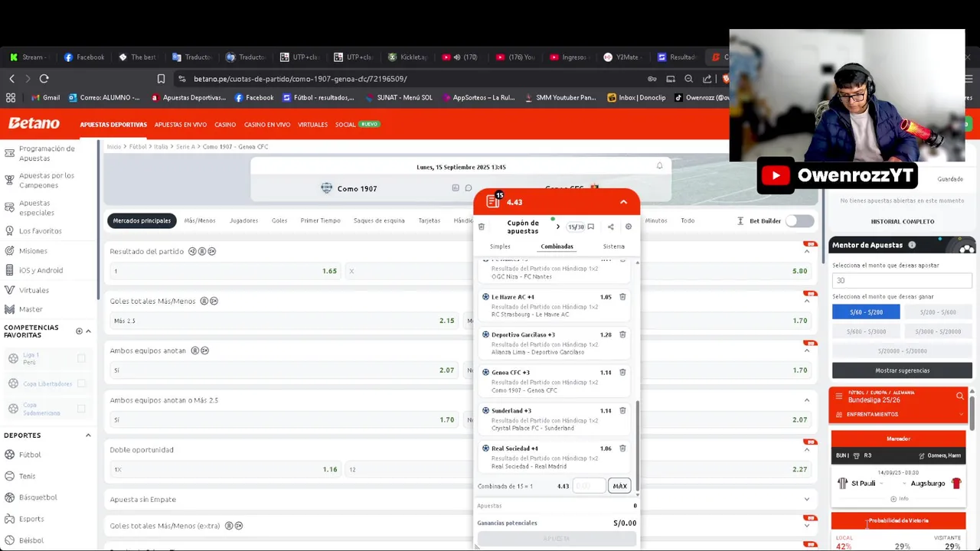Screen dimensions: 980x551
Task: Edit Mentor bet amount field
Action: pos(902,281)
